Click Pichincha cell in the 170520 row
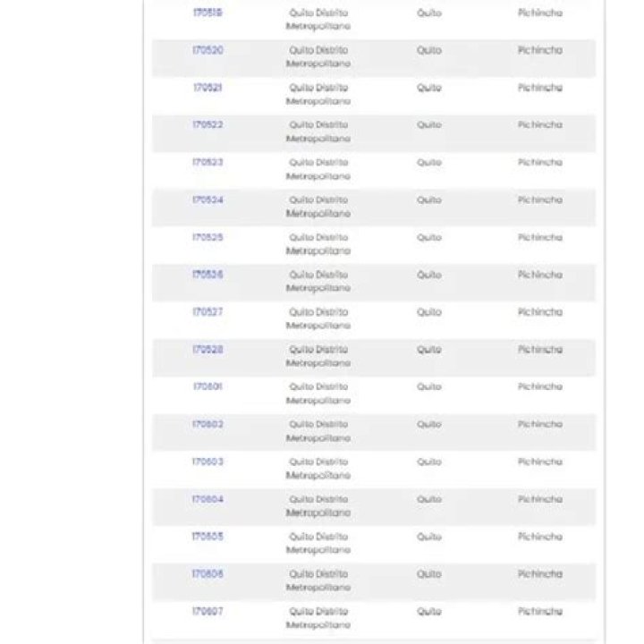The image size is (644, 644). point(540,50)
